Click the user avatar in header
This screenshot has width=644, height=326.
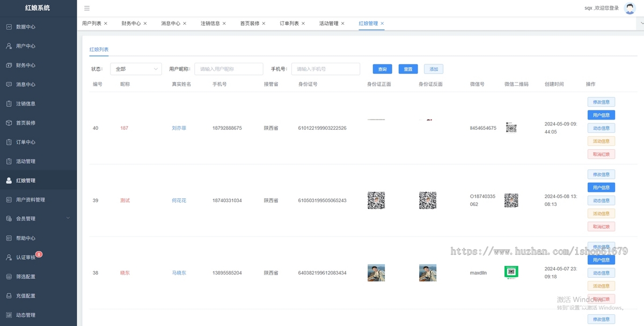point(630,8)
